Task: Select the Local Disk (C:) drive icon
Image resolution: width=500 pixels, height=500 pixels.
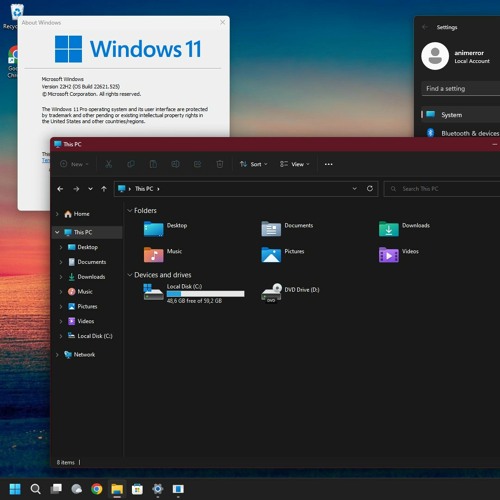Action: pyautogui.click(x=153, y=292)
